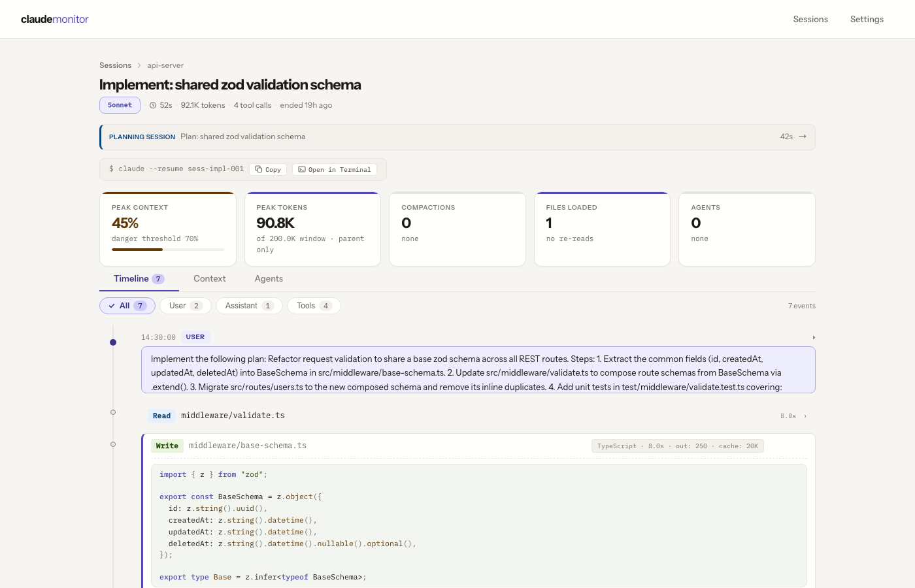Toggle the Assistant events filter
Image resolution: width=915 pixels, height=588 pixels.
(x=249, y=306)
